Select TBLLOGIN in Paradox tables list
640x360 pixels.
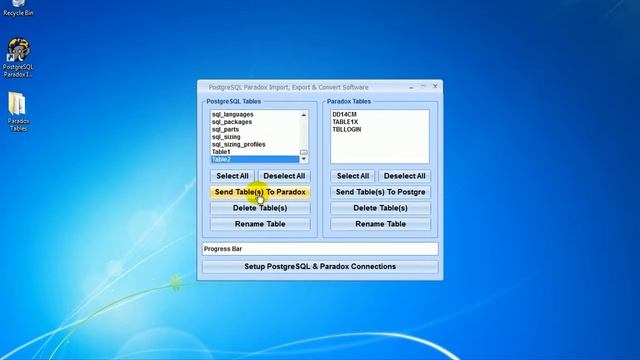point(347,129)
